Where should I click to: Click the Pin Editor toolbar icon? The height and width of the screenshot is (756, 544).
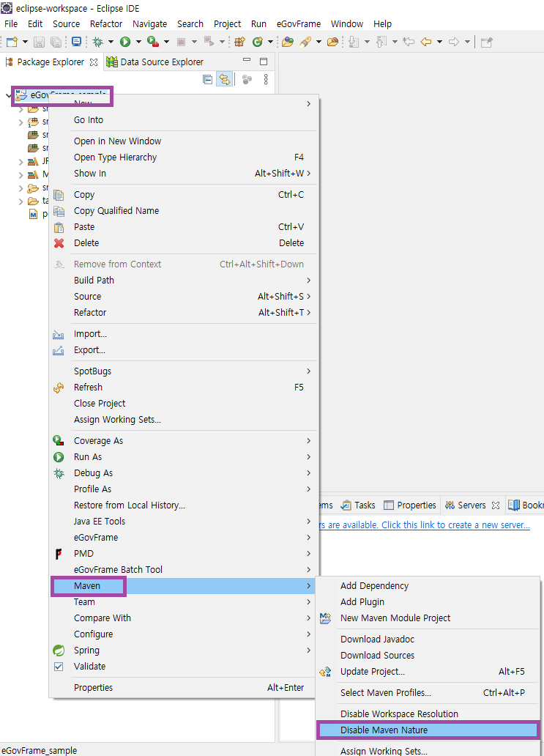487,42
